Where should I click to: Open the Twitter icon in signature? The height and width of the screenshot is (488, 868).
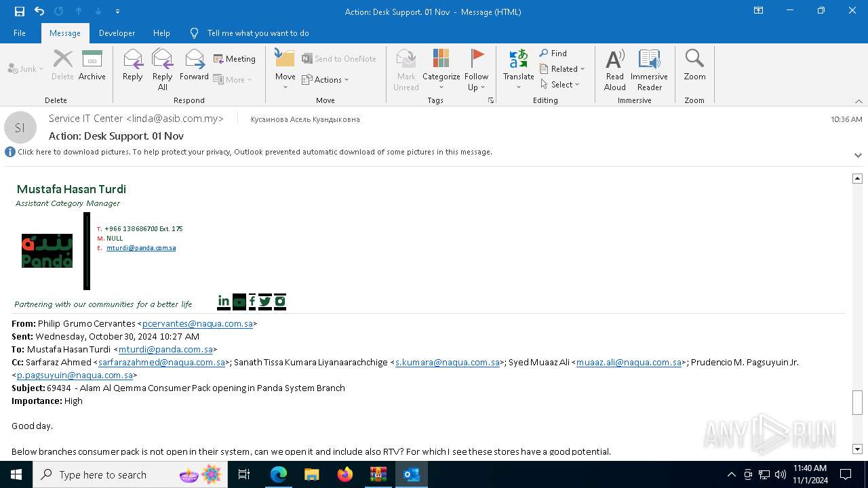tap(265, 302)
